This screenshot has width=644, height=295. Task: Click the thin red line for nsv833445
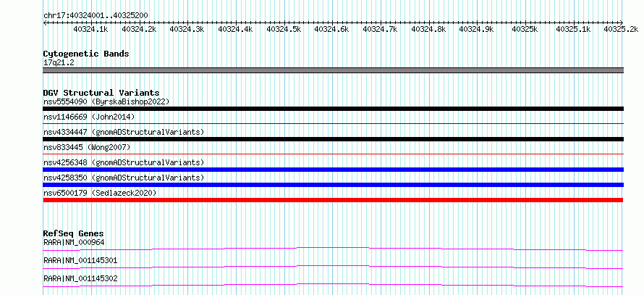[334, 154]
